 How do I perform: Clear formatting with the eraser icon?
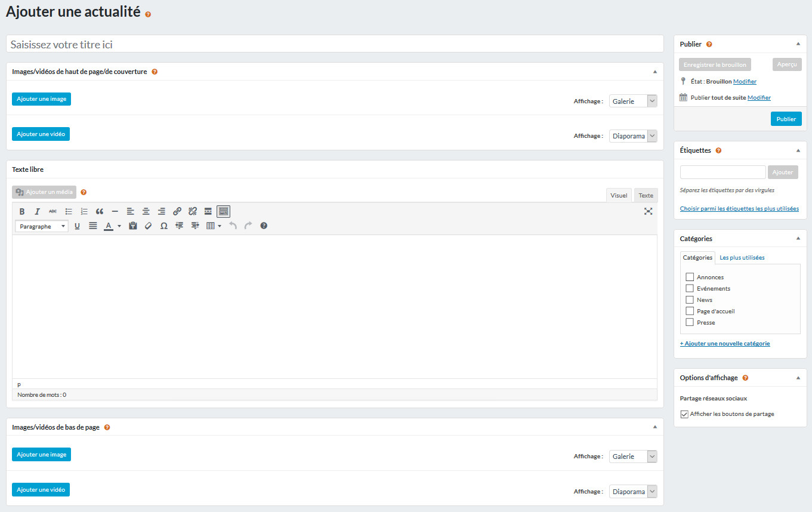[149, 226]
